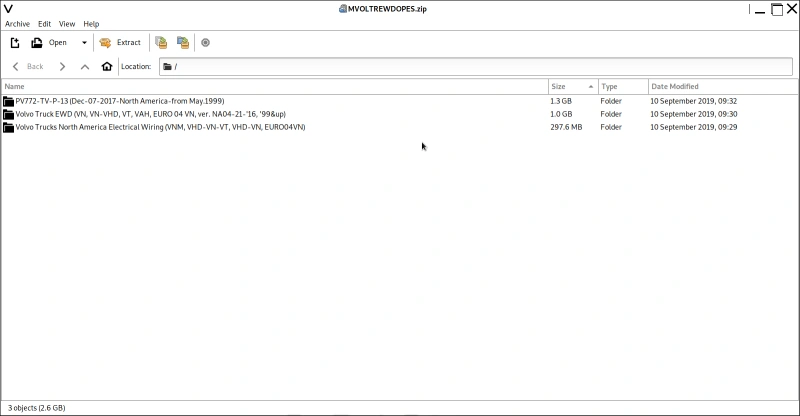The height and width of the screenshot is (416, 800).
Task: Expand the Open recent dropdown arrow
Action: click(x=84, y=43)
